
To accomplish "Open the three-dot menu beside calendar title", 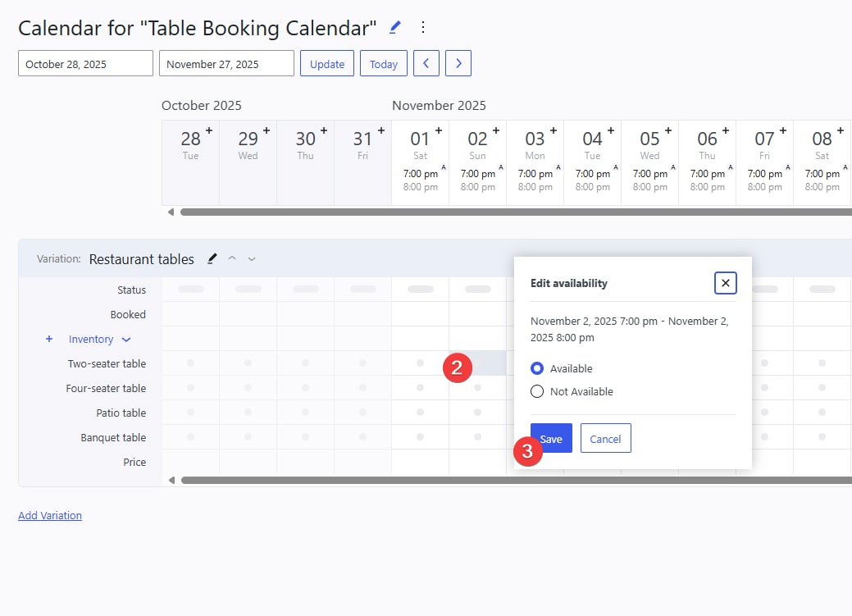I will [x=423, y=27].
